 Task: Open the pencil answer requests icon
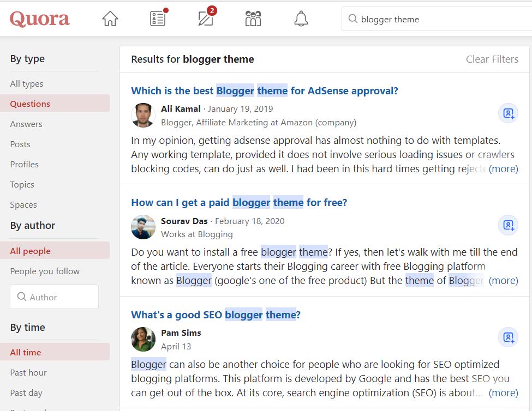(x=205, y=18)
